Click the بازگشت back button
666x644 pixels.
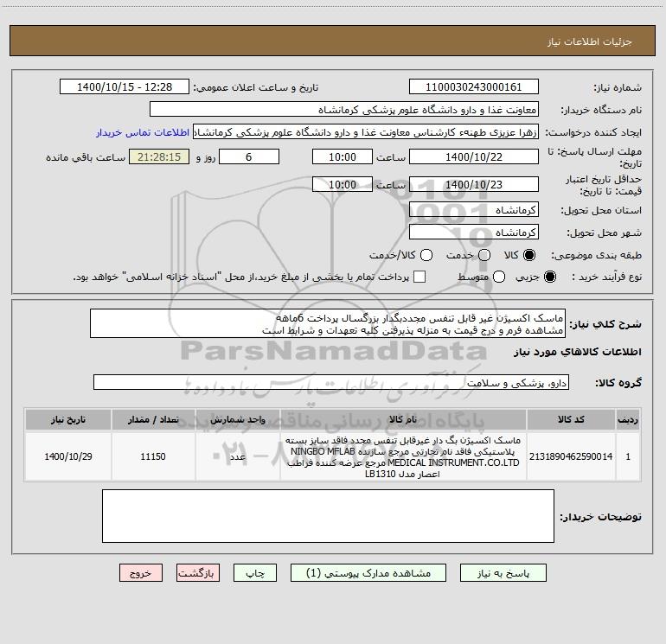(198, 572)
